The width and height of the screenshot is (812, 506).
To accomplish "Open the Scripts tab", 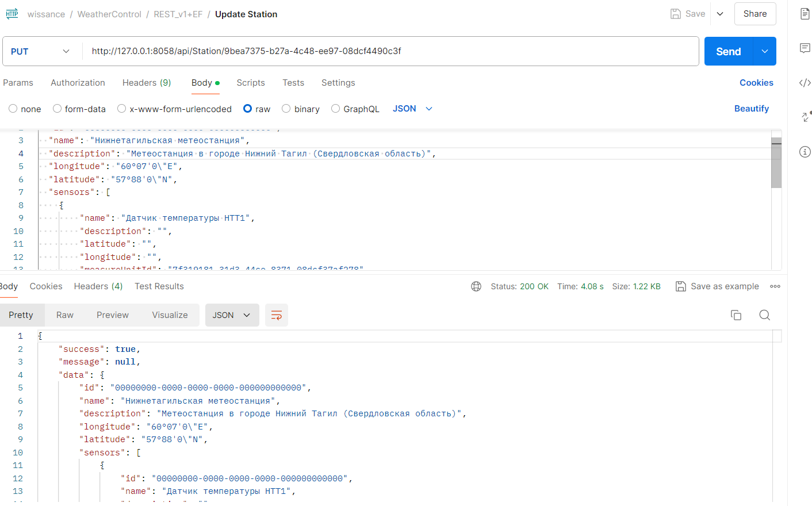I will (251, 83).
